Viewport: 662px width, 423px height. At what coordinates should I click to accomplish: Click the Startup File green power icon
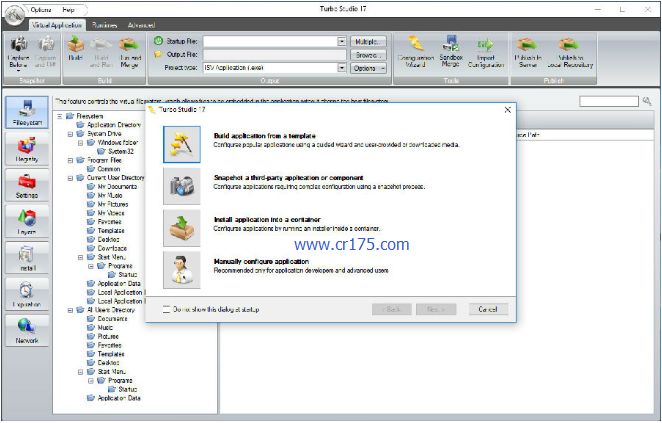pos(158,41)
